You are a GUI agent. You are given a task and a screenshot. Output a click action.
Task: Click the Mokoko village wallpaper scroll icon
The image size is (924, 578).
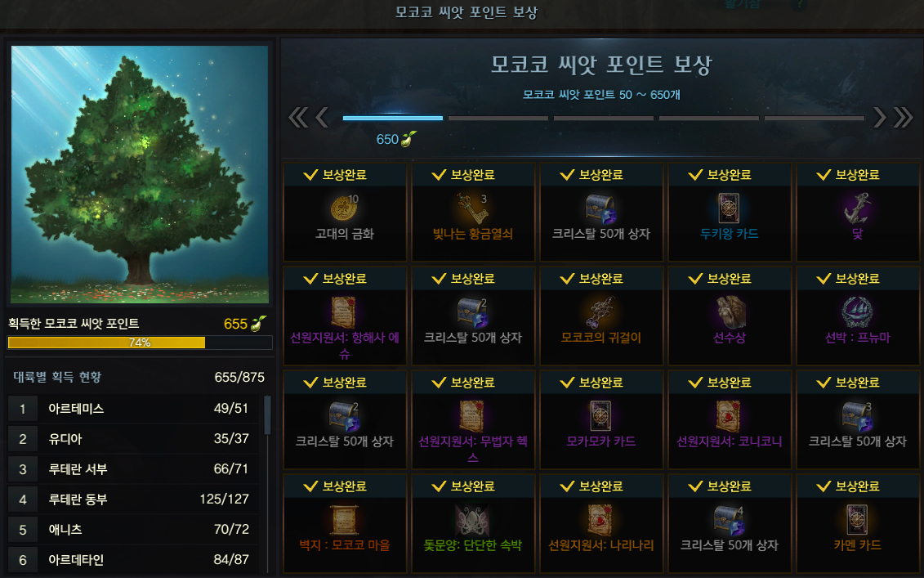[x=344, y=520]
